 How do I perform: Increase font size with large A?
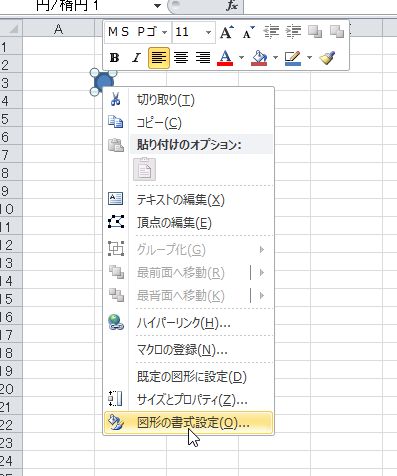tap(227, 32)
